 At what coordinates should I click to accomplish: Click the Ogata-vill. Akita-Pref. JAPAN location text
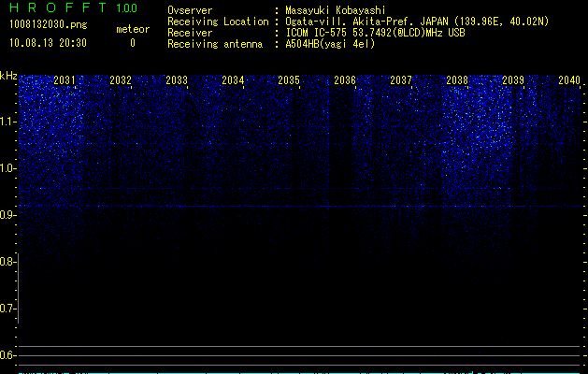pos(417,22)
